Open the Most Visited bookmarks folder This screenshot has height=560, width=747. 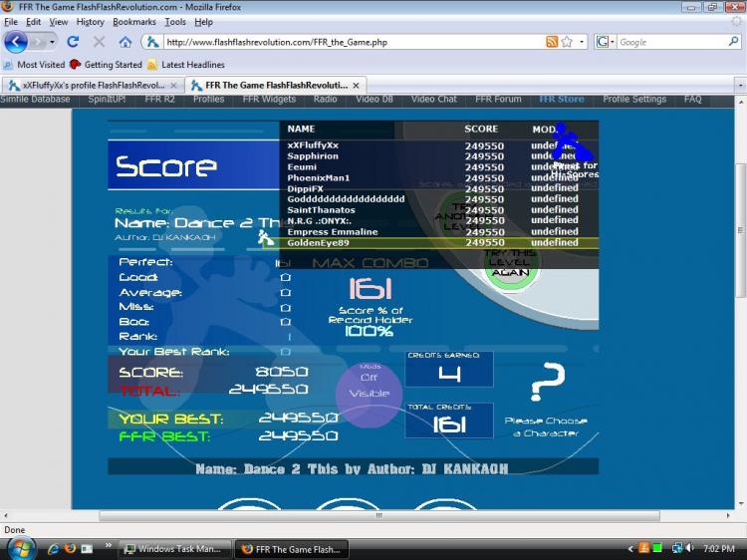(x=34, y=65)
